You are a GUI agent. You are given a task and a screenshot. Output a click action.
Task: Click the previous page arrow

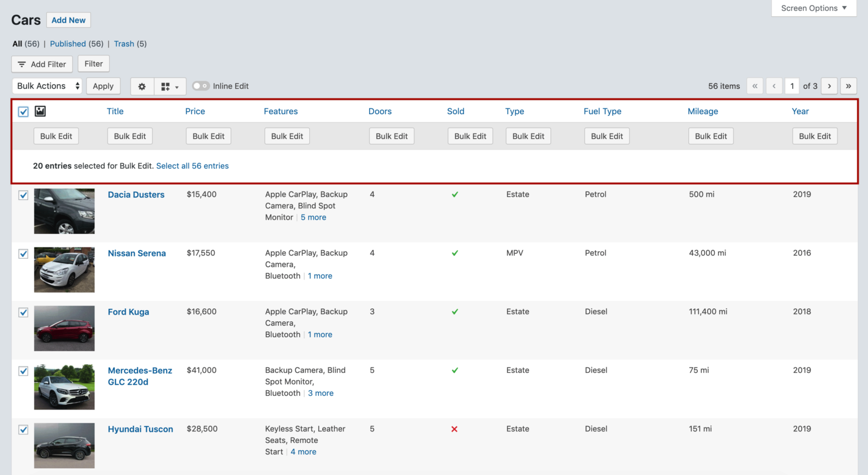(x=774, y=86)
